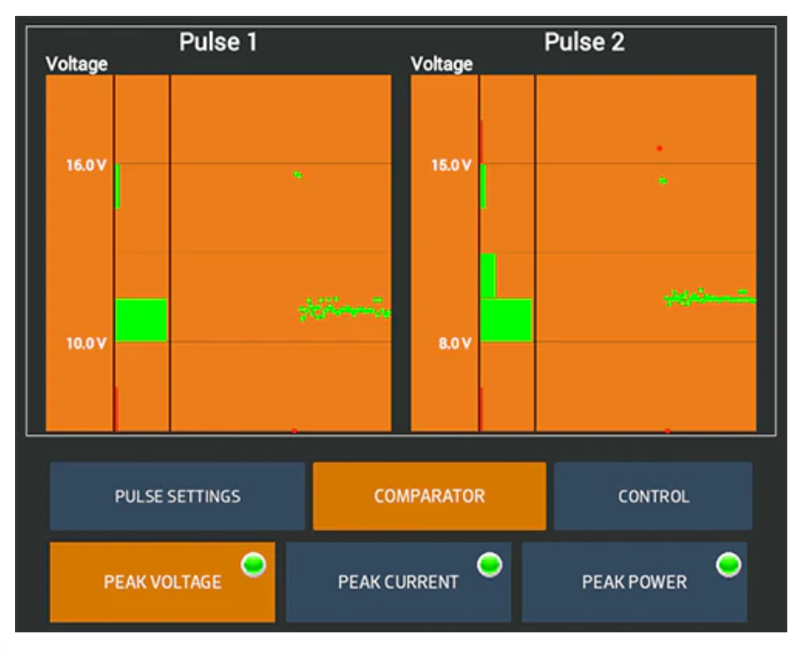Click the green LED on Peak Voltage

tap(253, 565)
